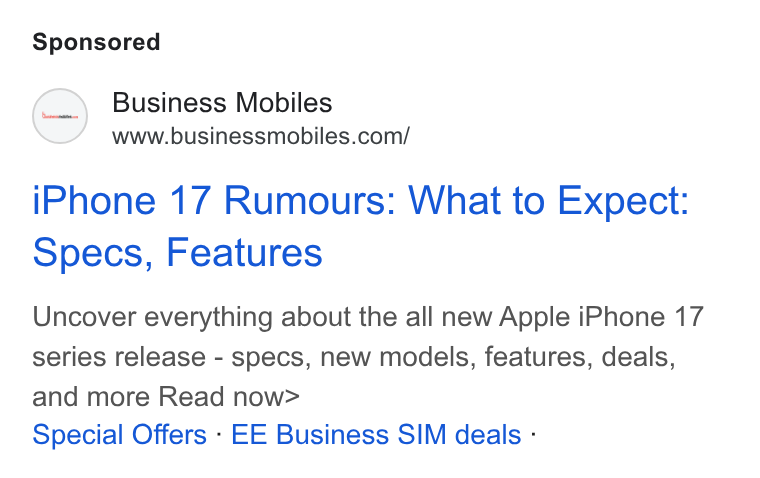The width and height of the screenshot is (760, 478).
Task: Click the word 'deals,' in description
Action: (x=638, y=357)
